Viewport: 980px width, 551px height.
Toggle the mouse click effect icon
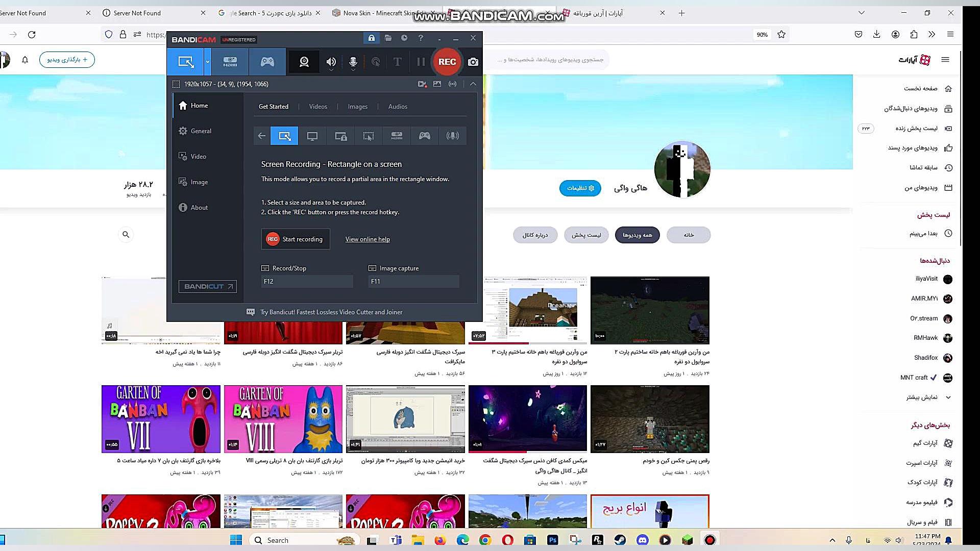376,62
